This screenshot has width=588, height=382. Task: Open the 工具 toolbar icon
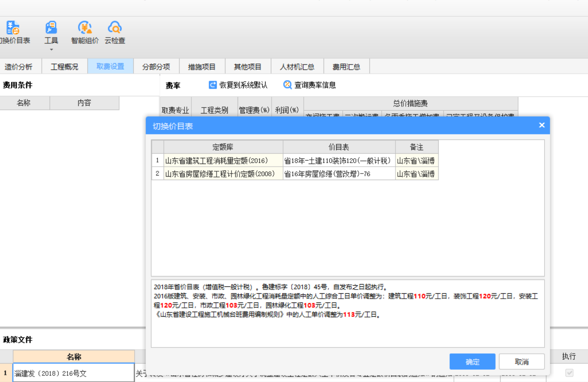[51, 28]
